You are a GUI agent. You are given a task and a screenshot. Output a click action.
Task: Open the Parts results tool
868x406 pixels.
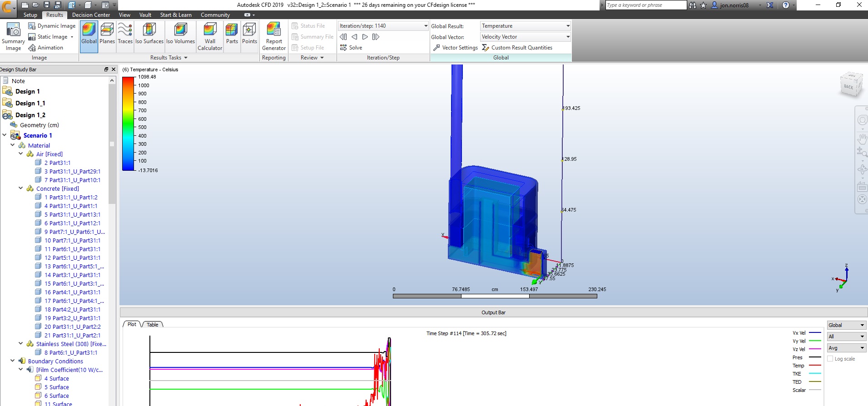click(232, 34)
